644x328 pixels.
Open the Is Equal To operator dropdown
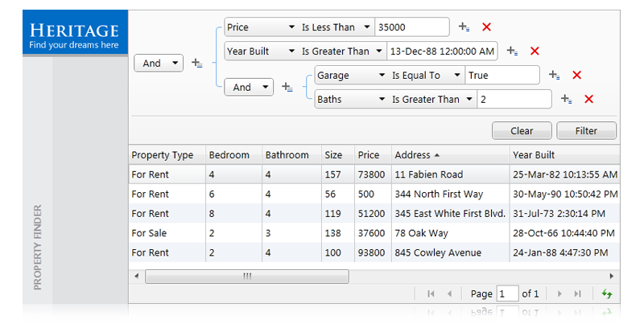click(427, 76)
